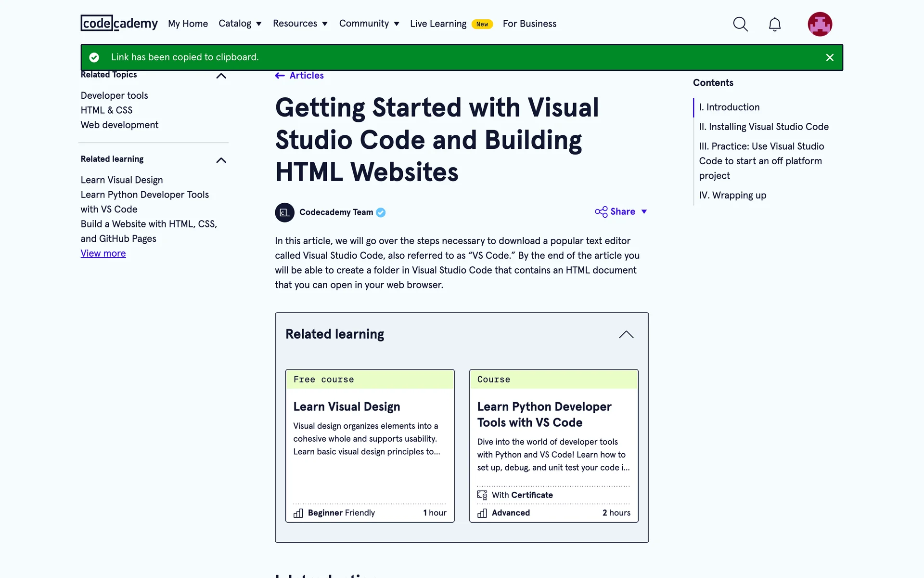
Task: Jump to Installing Visual Studio Code section
Action: [763, 127]
